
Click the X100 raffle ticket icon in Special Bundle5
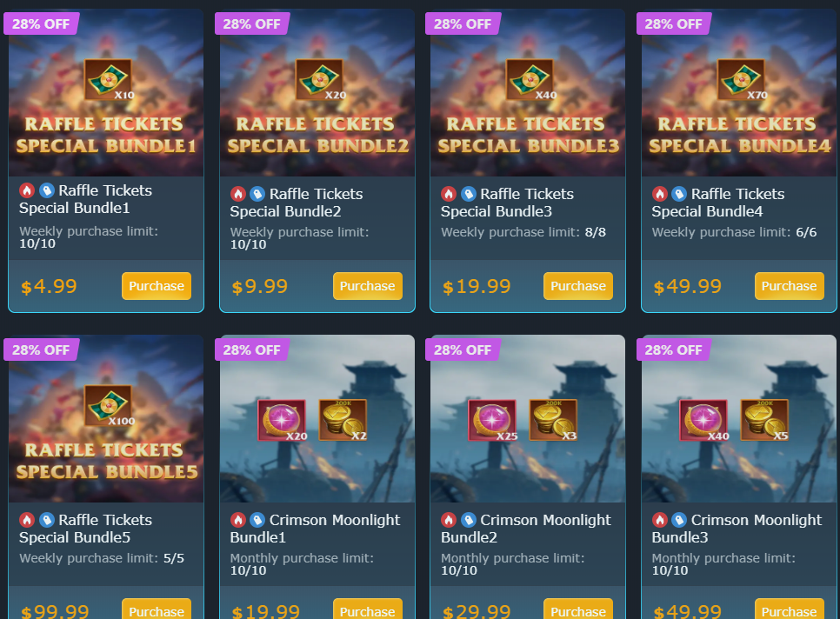coord(108,405)
